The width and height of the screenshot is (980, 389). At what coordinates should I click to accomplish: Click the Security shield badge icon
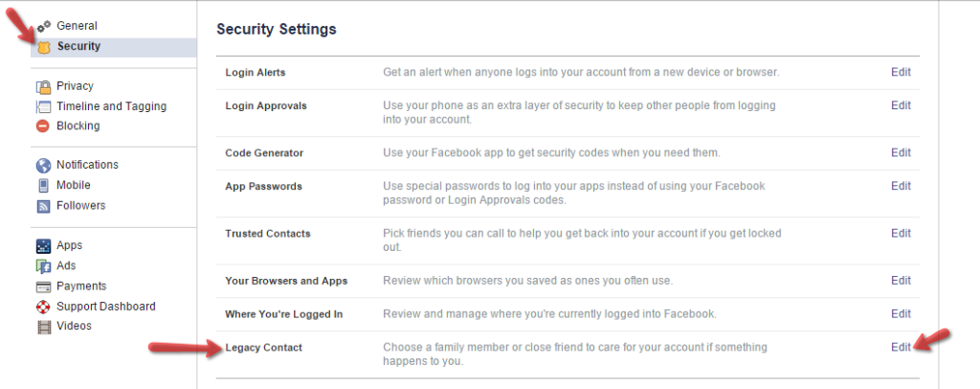pyautogui.click(x=44, y=48)
